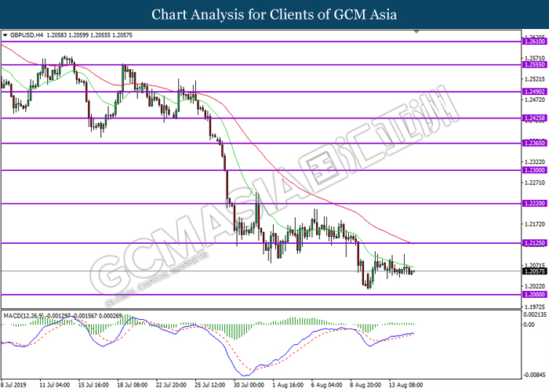549x392 pixels.
Task: Click the 15 Jul 16:00 time label
Action: [x=93, y=385]
